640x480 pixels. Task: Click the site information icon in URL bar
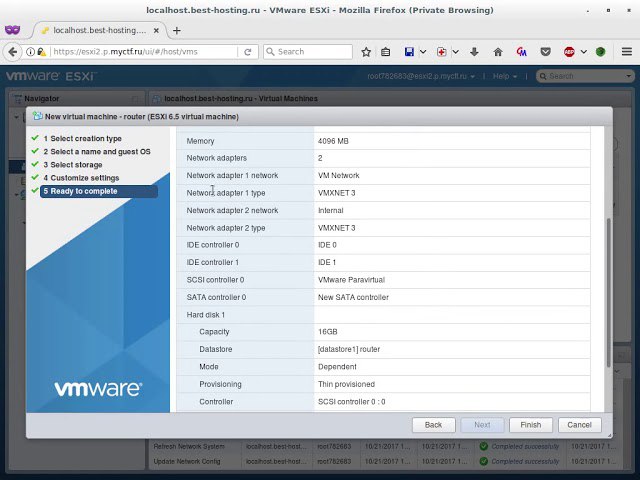pos(30,52)
